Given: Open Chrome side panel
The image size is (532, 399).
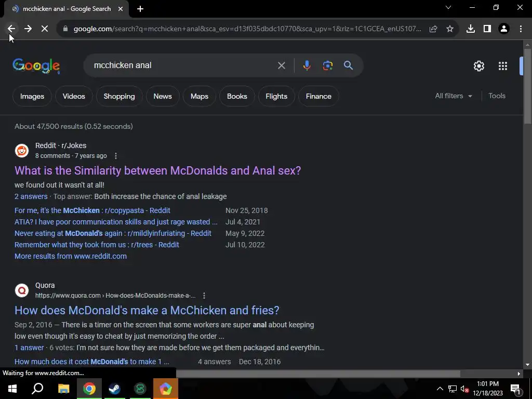Looking at the screenshot, I should (487, 29).
